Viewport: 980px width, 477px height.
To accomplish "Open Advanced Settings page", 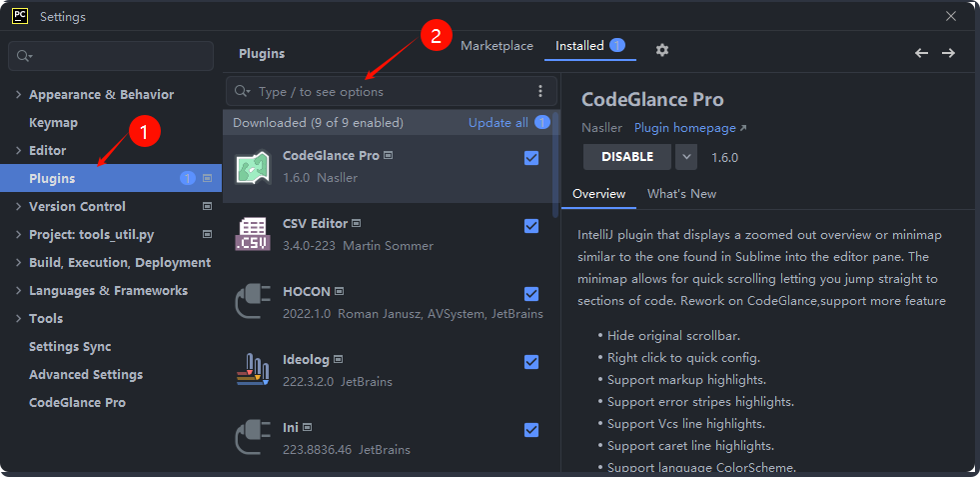I will pos(86,374).
